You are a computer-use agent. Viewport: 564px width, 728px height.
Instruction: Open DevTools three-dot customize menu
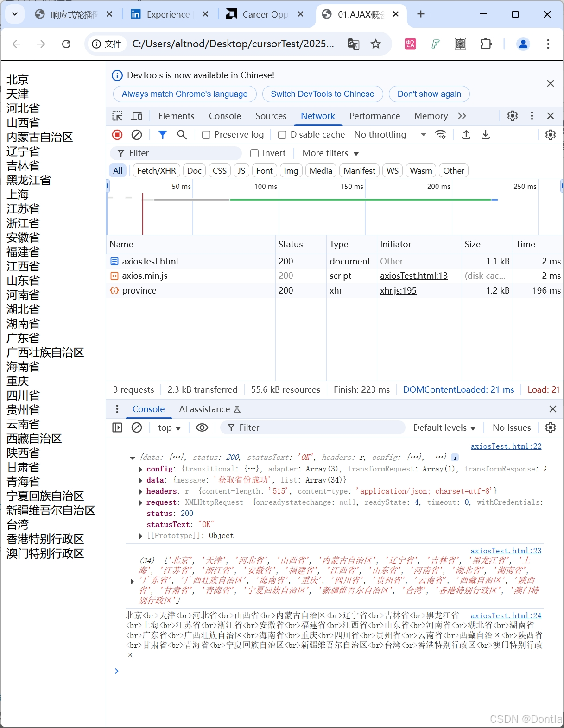point(532,116)
